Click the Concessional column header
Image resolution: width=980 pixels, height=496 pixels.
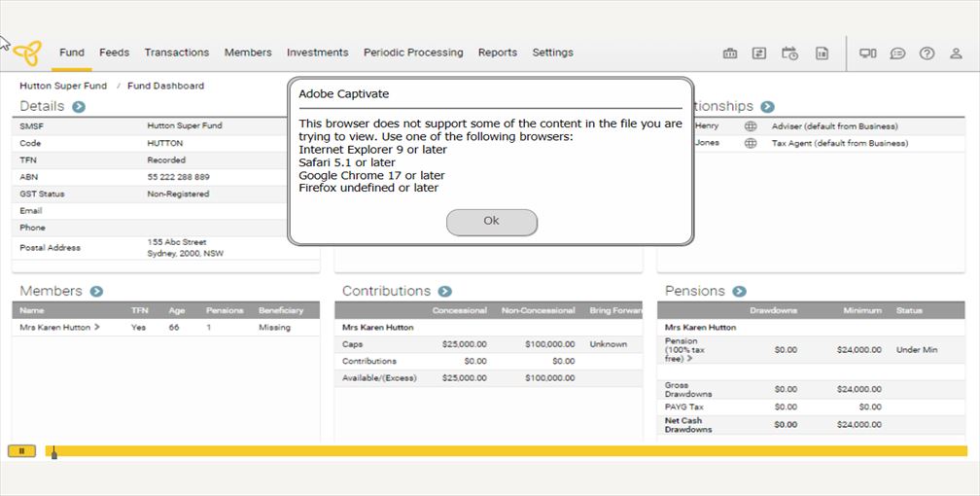pyautogui.click(x=459, y=310)
